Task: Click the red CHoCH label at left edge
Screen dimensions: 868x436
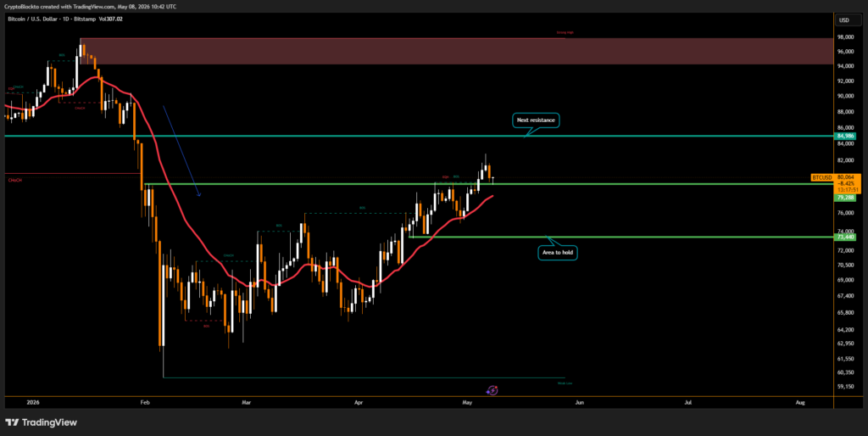Action: click(15, 180)
